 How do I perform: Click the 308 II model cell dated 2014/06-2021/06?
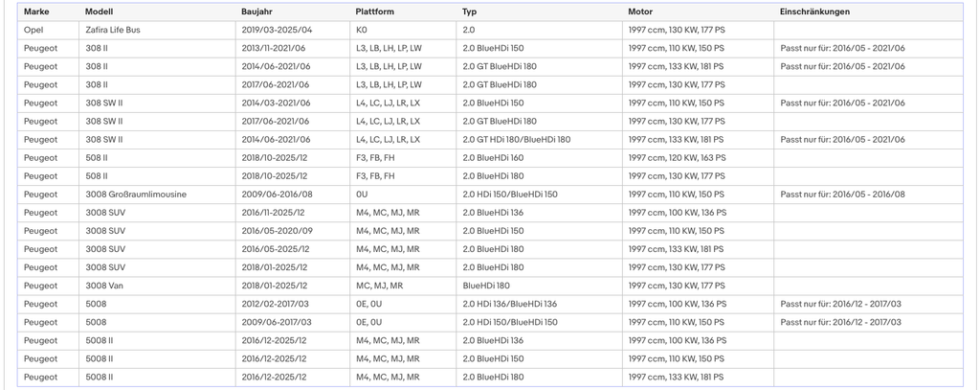(157, 66)
